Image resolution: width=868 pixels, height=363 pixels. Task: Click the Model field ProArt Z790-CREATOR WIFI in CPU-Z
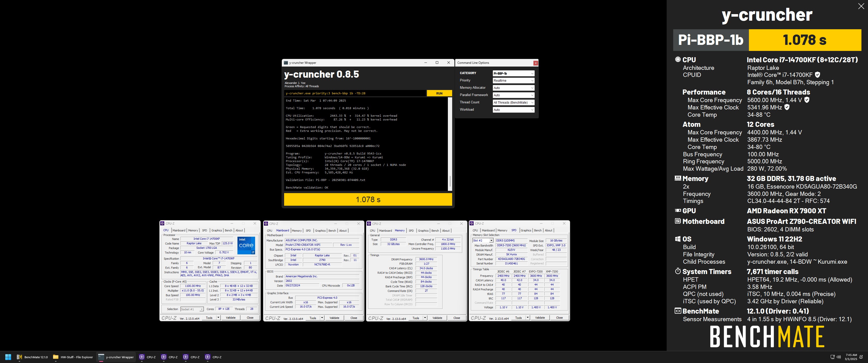click(x=308, y=245)
